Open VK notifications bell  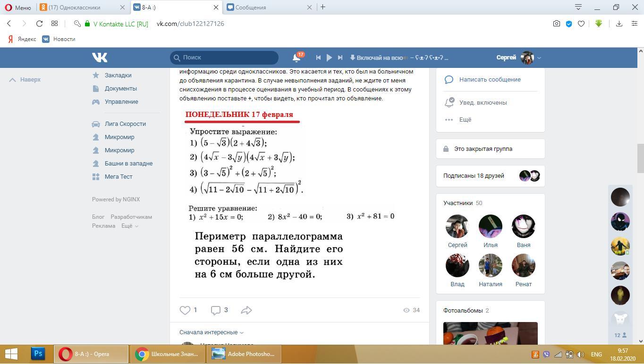coord(297,58)
